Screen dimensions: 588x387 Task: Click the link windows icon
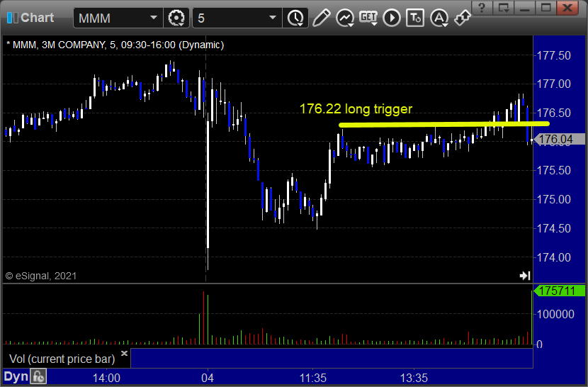[462, 18]
